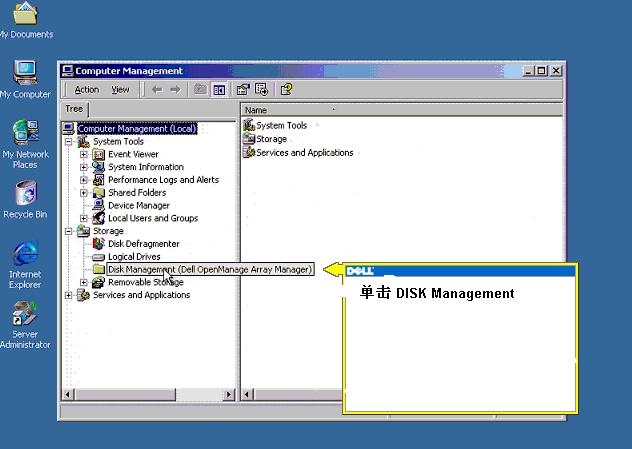Open Services and Applications in right pane
The height and width of the screenshot is (449, 632).
(304, 153)
